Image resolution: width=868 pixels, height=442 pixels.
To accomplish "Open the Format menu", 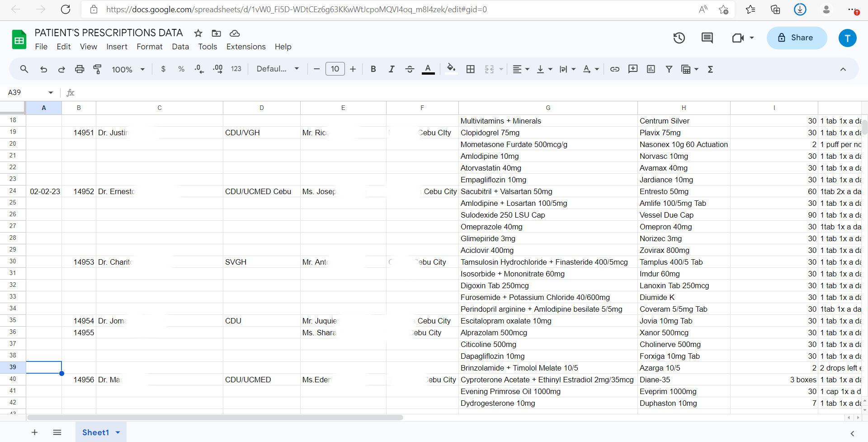I will 150,47.
